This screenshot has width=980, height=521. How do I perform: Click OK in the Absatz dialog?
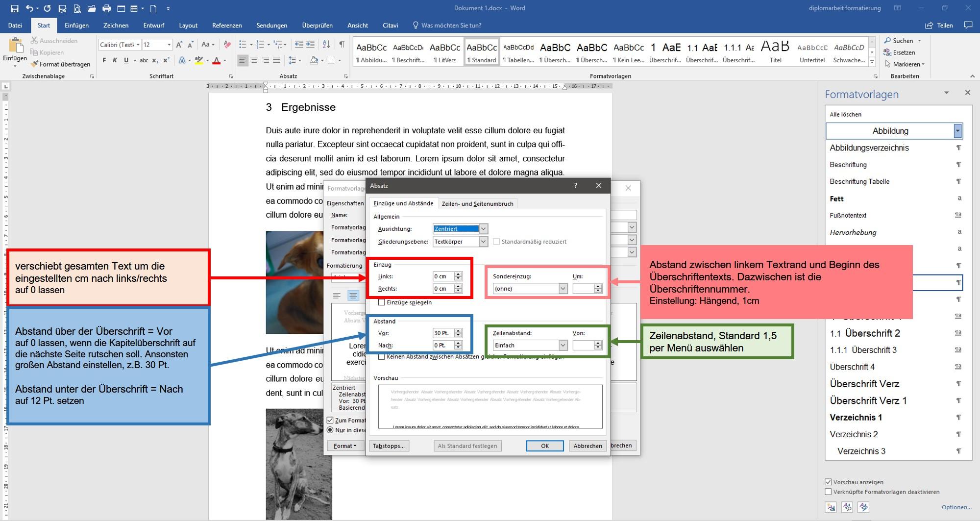point(545,446)
